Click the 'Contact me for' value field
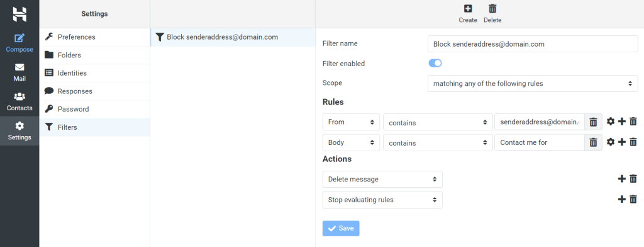 [x=539, y=142]
